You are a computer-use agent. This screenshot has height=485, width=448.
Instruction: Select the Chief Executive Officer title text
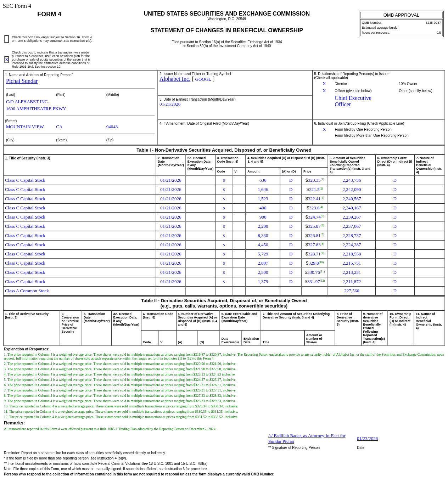(x=353, y=101)
